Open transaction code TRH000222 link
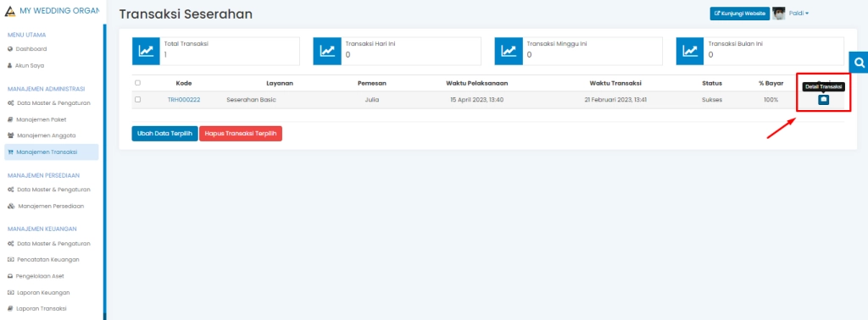Image resolution: width=868 pixels, height=320 pixels. [184, 100]
